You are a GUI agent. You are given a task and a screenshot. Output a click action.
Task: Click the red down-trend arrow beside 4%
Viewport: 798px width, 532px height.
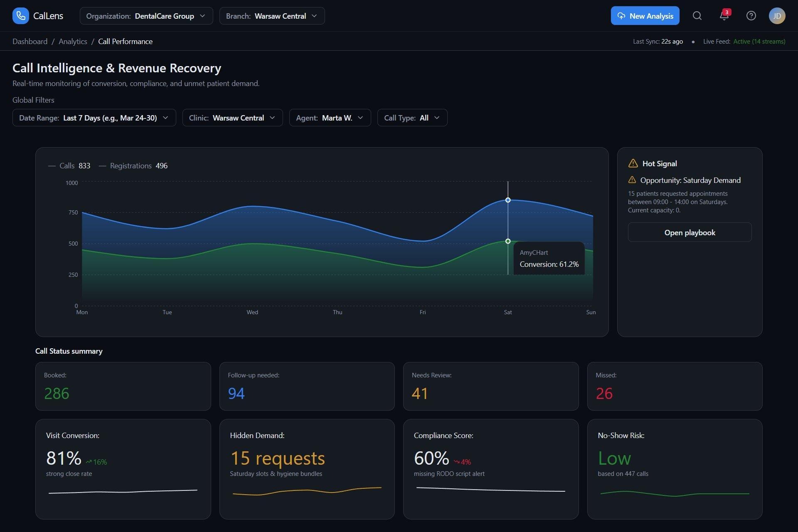point(456,462)
